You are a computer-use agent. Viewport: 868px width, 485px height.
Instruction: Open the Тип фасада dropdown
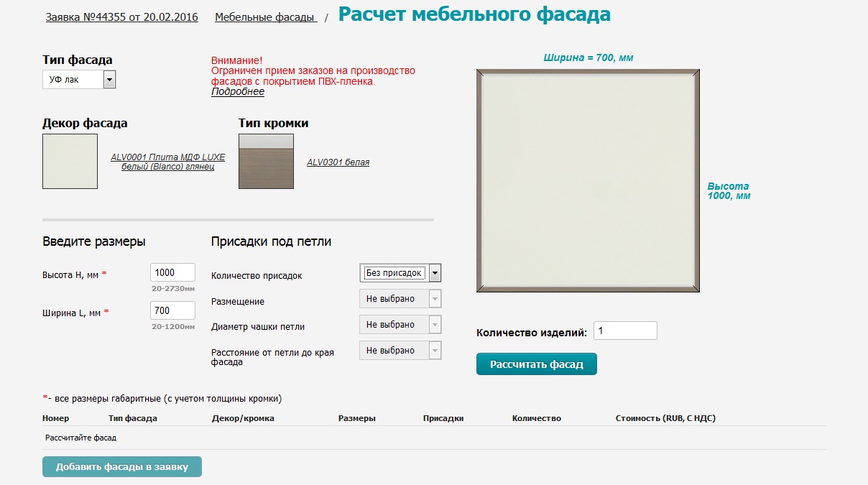pos(79,80)
